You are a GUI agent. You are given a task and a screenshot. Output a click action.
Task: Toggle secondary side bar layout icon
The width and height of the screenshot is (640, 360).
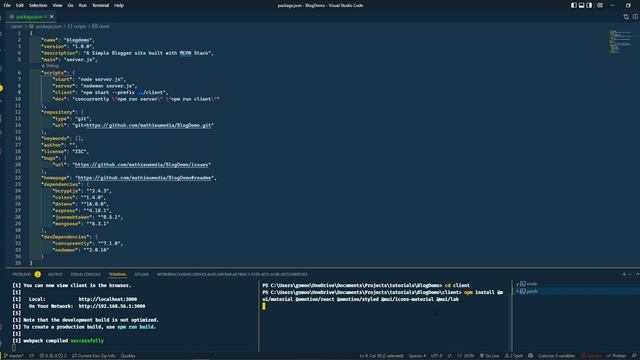pyautogui.click(x=589, y=5)
